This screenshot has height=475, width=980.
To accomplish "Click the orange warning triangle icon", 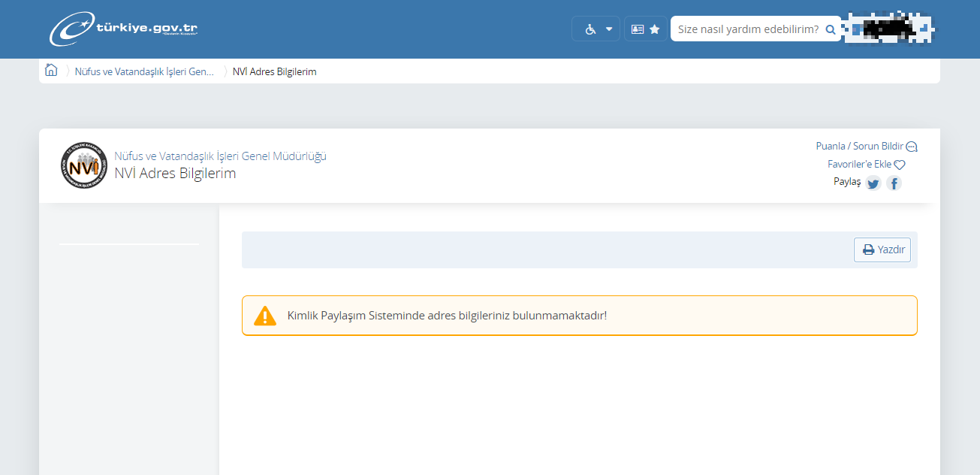I will (265, 316).
